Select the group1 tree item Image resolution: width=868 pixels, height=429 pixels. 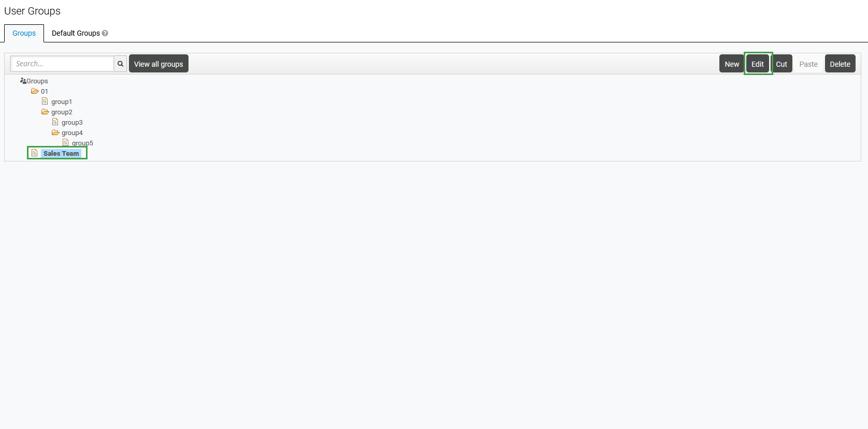62,102
